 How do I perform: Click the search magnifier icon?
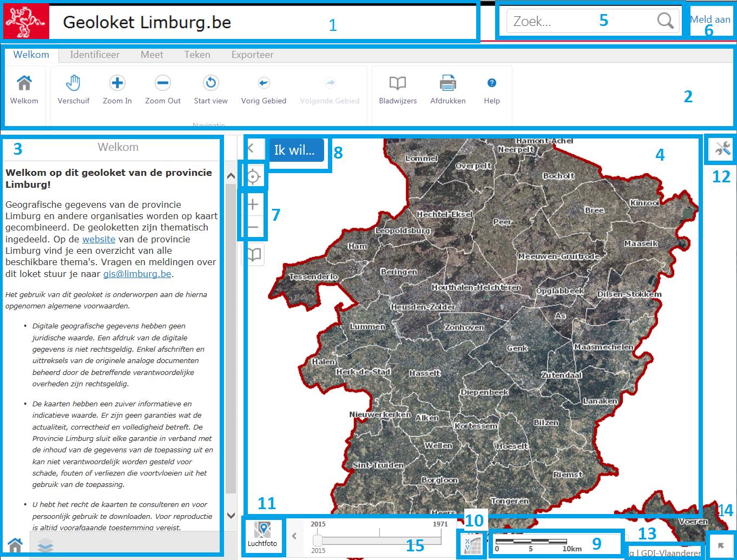tap(666, 21)
